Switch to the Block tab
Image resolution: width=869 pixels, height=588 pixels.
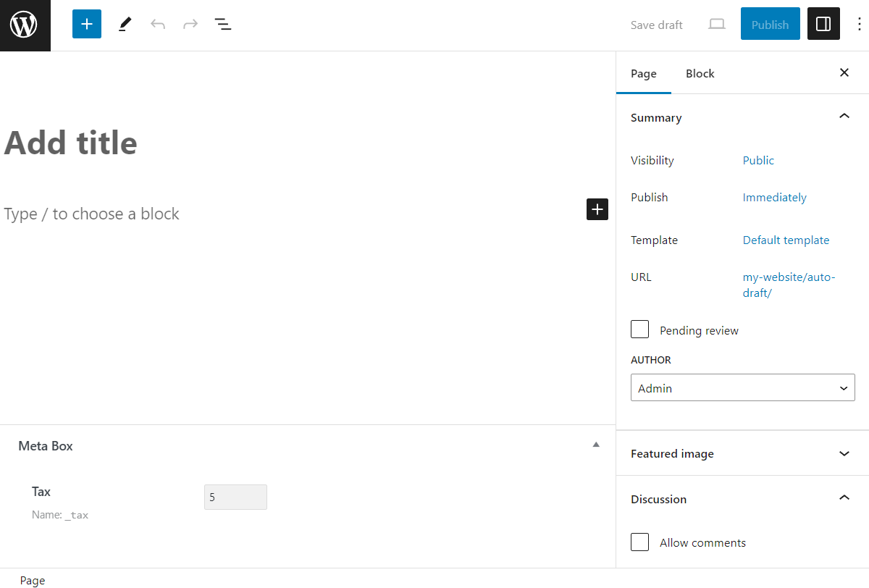pos(700,73)
